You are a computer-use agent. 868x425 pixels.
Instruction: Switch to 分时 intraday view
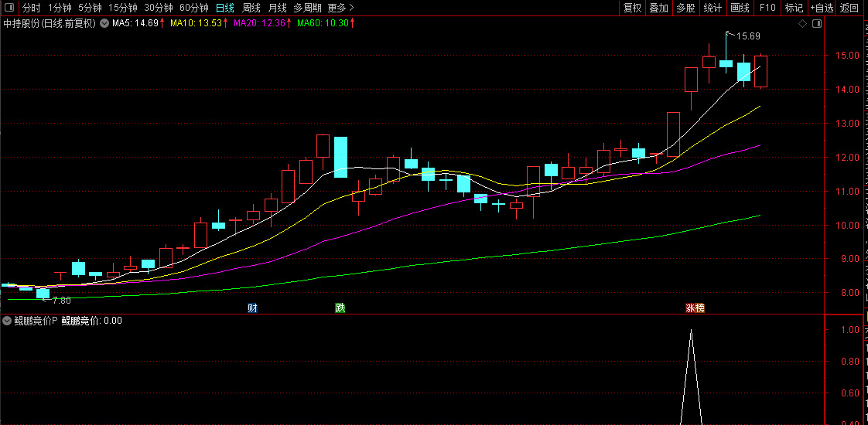32,8
